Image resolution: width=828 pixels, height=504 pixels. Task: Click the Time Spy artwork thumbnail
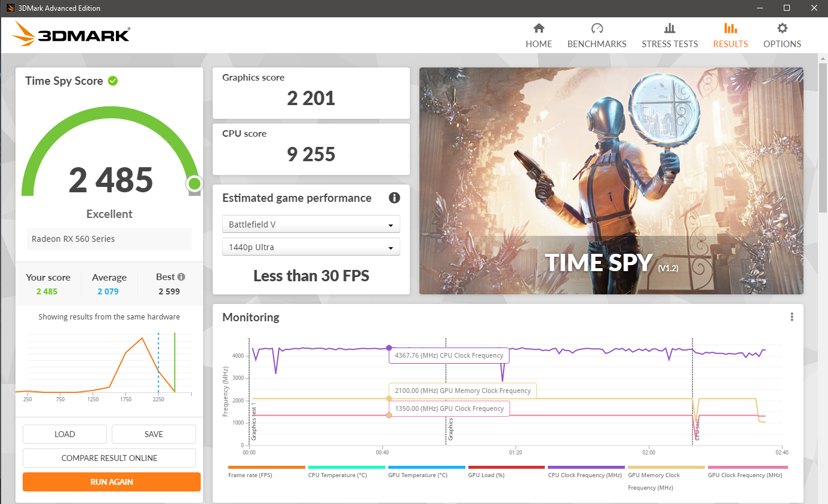point(611,181)
